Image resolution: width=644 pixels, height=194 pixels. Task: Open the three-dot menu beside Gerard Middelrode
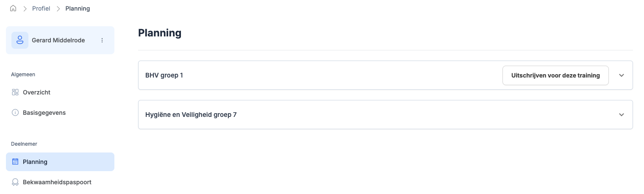tap(102, 40)
